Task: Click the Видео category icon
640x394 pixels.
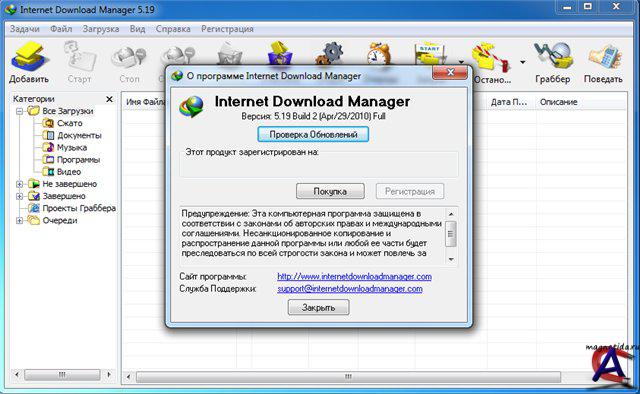Action: coord(49,172)
